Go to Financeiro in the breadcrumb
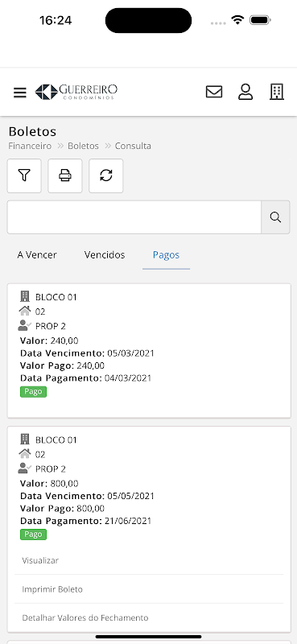 (30, 146)
